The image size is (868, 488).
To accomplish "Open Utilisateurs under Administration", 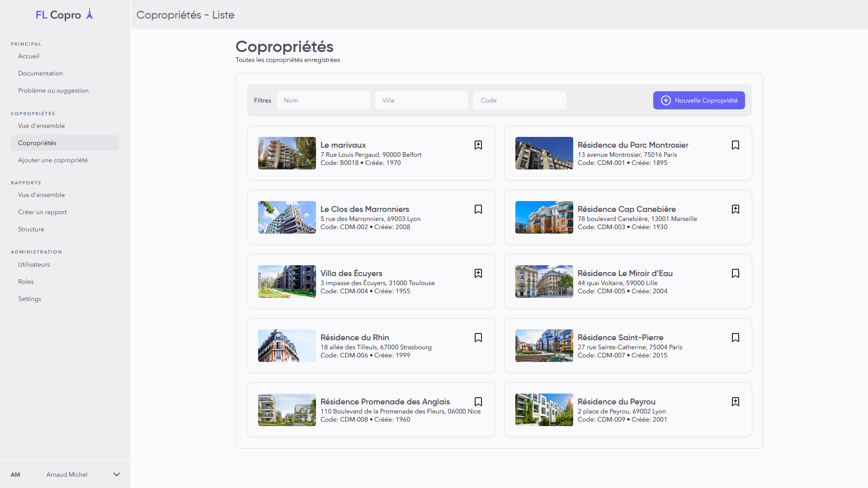I will [34, 264].
